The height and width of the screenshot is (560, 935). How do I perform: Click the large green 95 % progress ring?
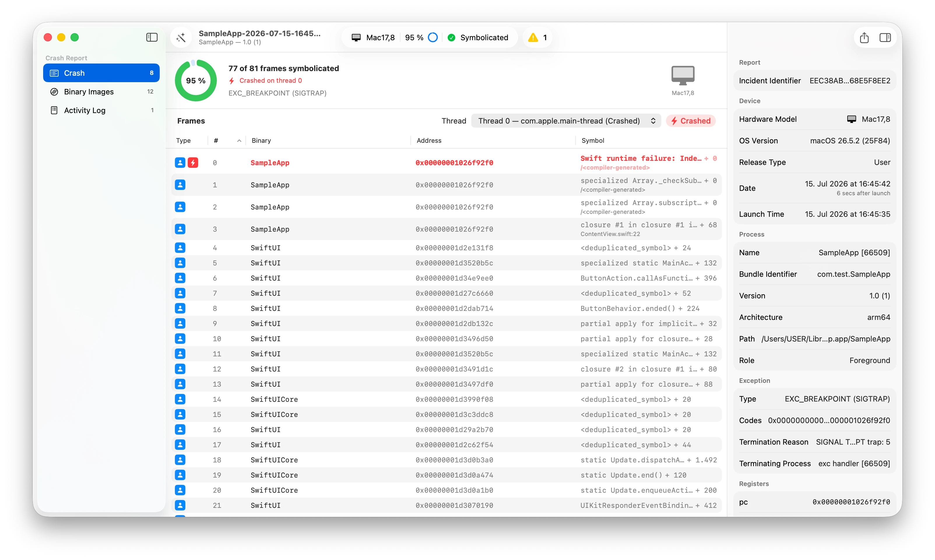(x=196, y=80)
